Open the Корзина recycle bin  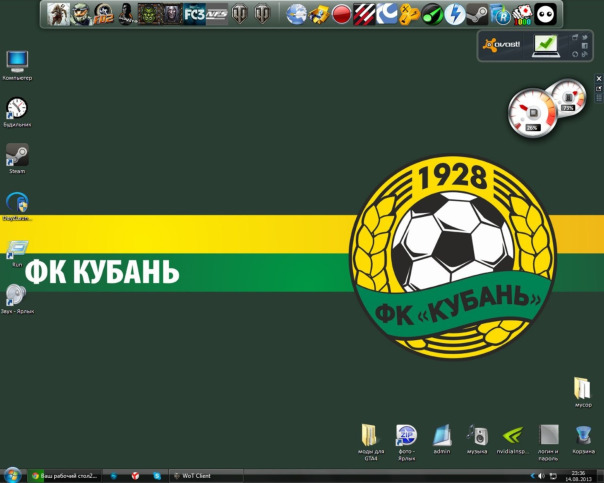click(x=583, y=439)
